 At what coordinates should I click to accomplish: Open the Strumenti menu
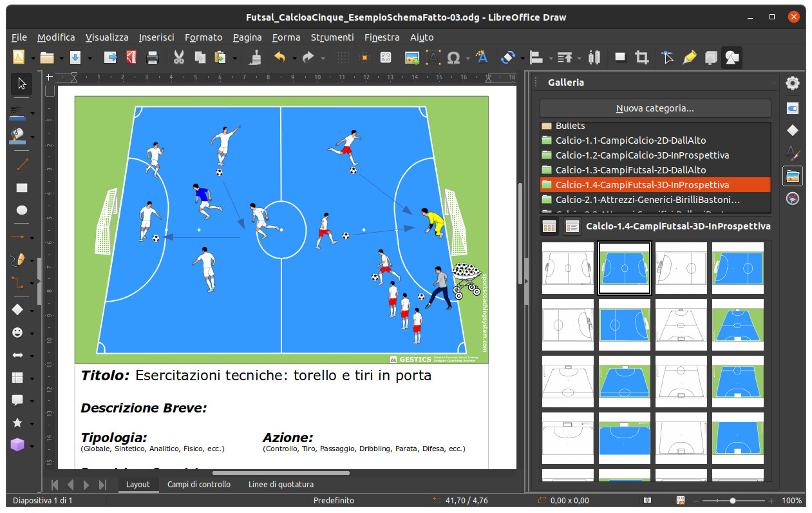332,37
